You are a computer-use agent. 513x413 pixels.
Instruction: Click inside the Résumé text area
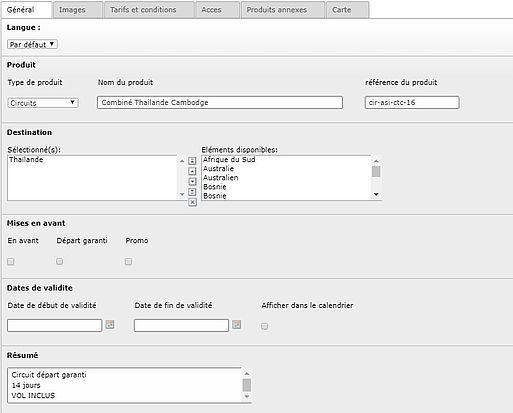pyautogui.click(x=125, y=385)
